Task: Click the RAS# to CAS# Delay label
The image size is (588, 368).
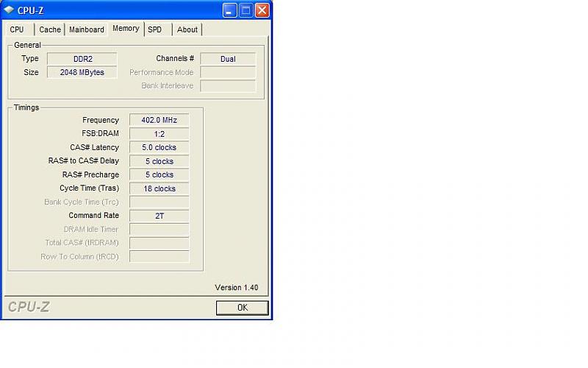Action: click(x=84, y=160)
